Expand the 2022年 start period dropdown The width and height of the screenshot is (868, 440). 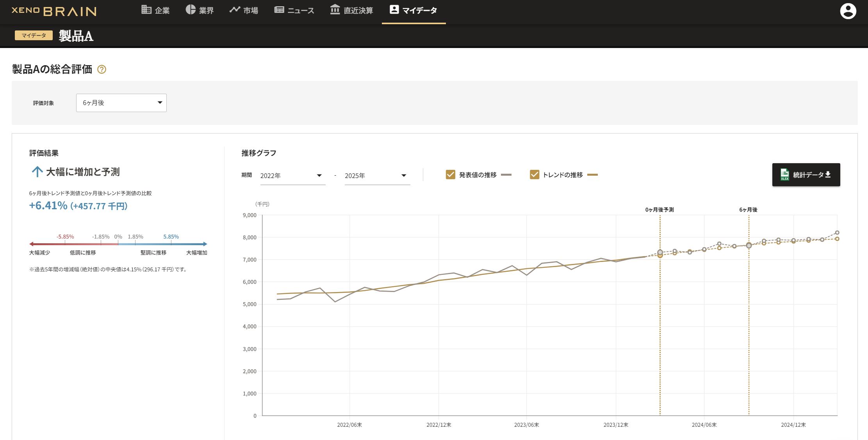point(292,176)
